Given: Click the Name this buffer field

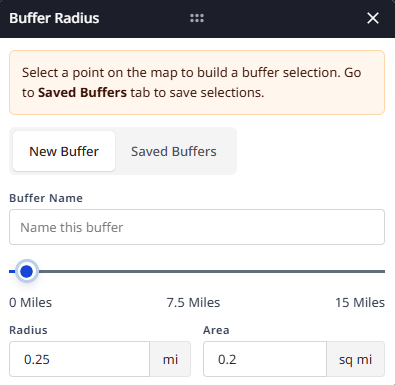Looking at the screenshot, I should point(197,227).
